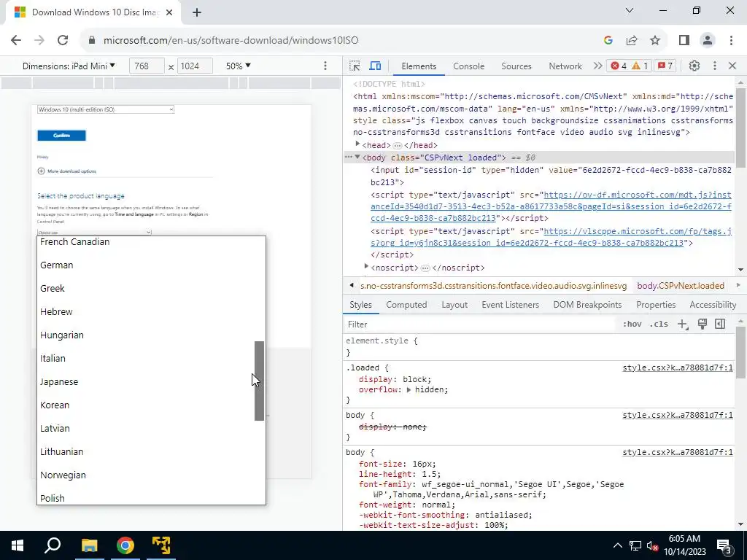Open the Dimensions iPad Mini dropdown
This screenshot has height=560, width=747.
(69, 66)
